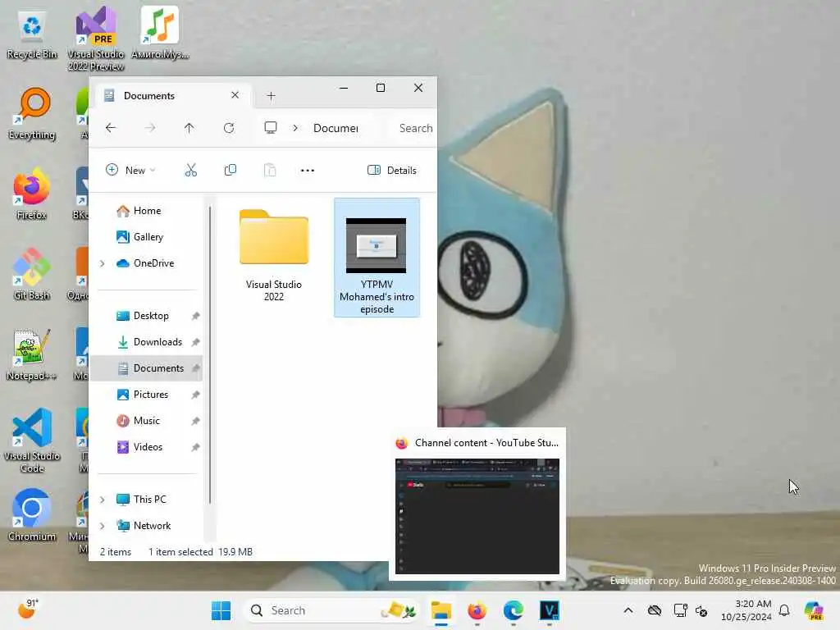Click the File Explorer Search box
840x630 pixels.
click(x=414, y=128)
